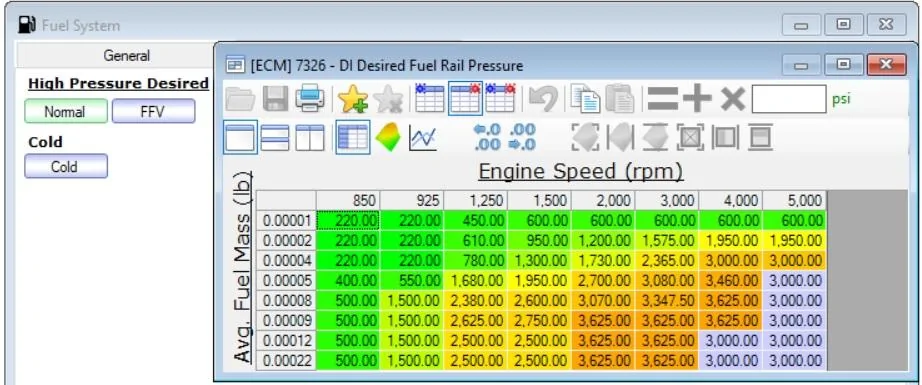
Task: Show the 3D surface plot view
Action: click(x=387, y=138)
